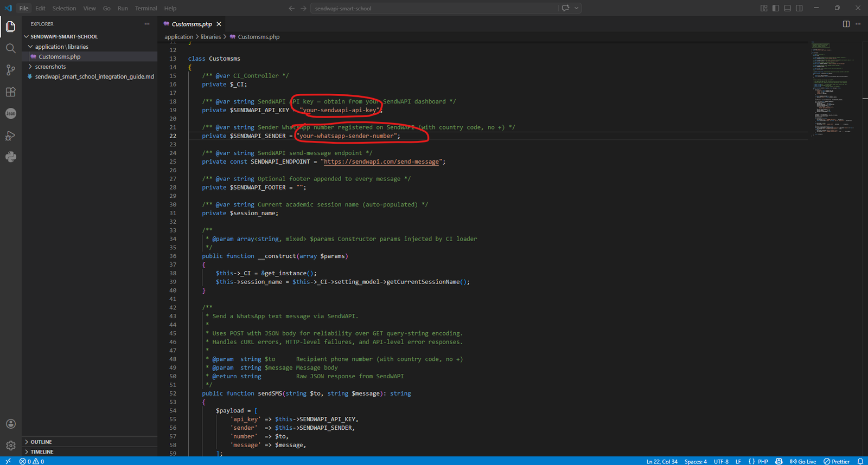Change end of line via LF indicator
868x465 pixels.
click(x=738, y=461)
